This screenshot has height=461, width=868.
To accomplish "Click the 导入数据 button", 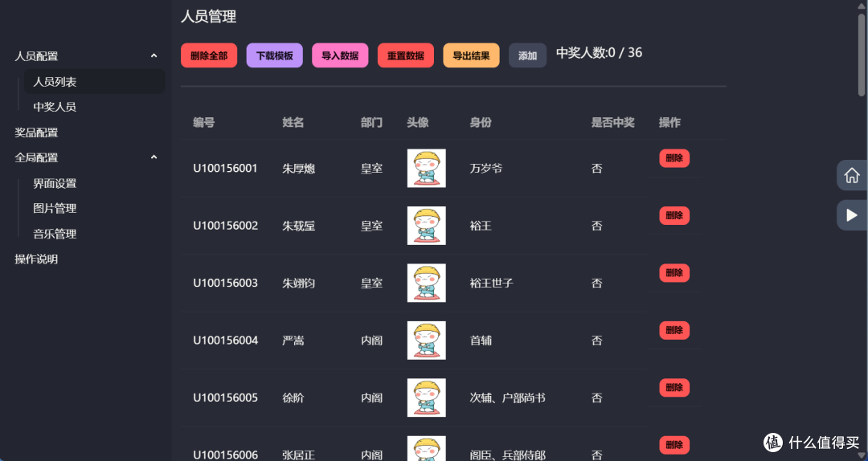I will (x=340, y=55).
